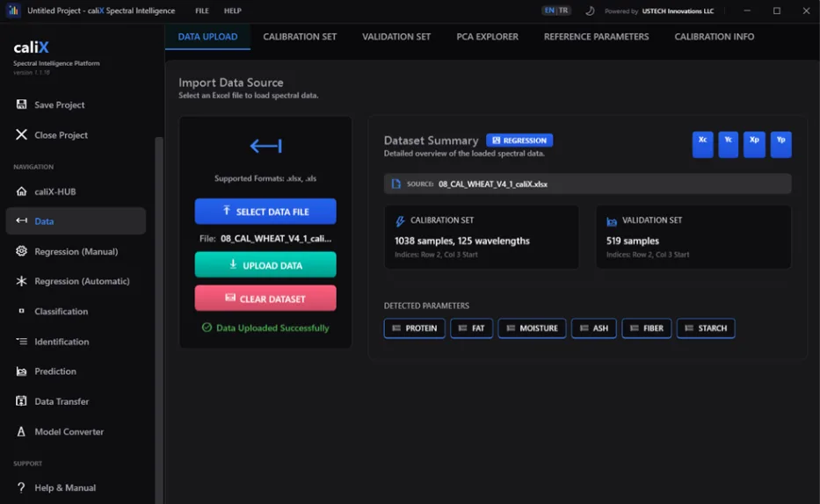Viewport: 820px width, 504px height.
Task: Click the loaded file name 08_CAL_WHEAT_V4_1_cali...
Action: coord(276,238)
